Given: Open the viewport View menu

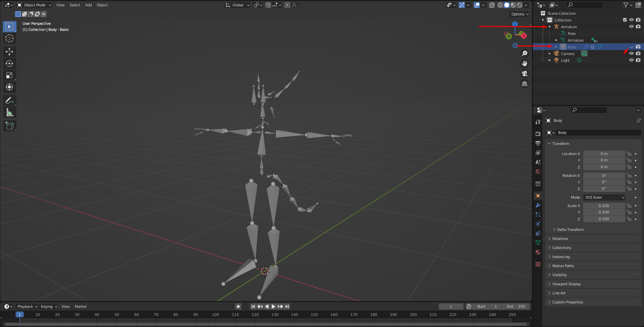Looking at the screenshot, I should pyautogui.click(x=60, y=5).
